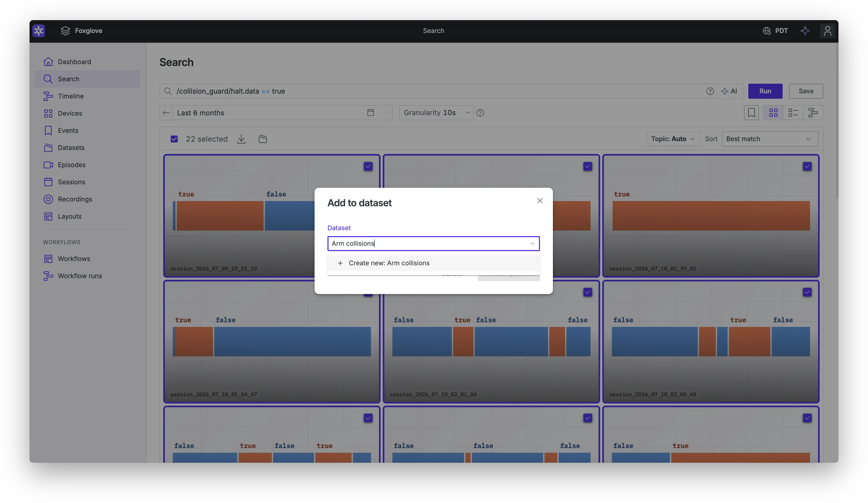Open Events in the sidebar
This screenshot has height=503, width=868.
click(87, 131)
